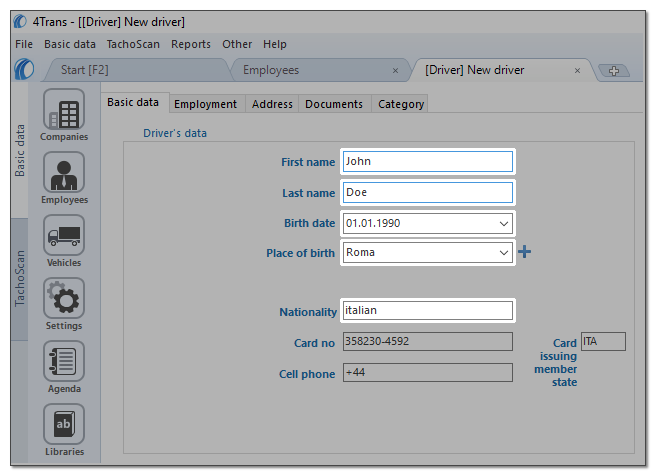
Task: Select the TachoScan vertical side panel
Action: click(x=20, y=279)
